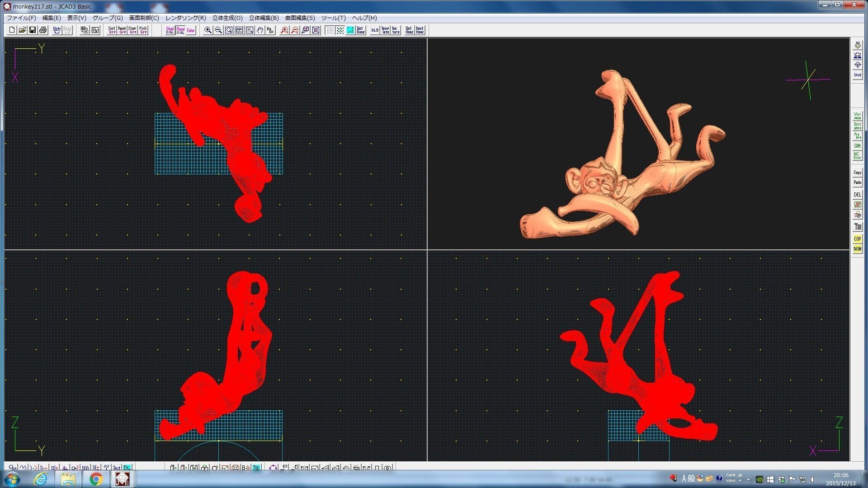Click the Rest Home toolbar button
Image resolution: width=868 pixels, height=488 pixels.
420,30
